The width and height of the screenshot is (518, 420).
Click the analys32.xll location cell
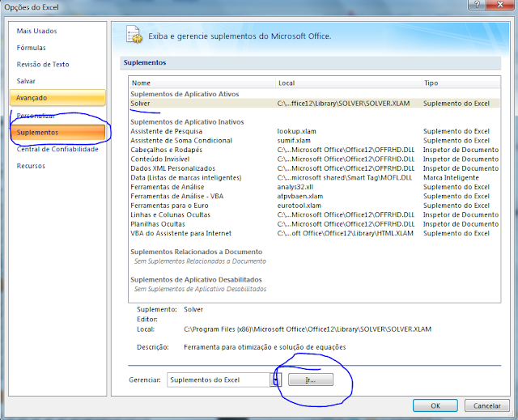(295, 187)
